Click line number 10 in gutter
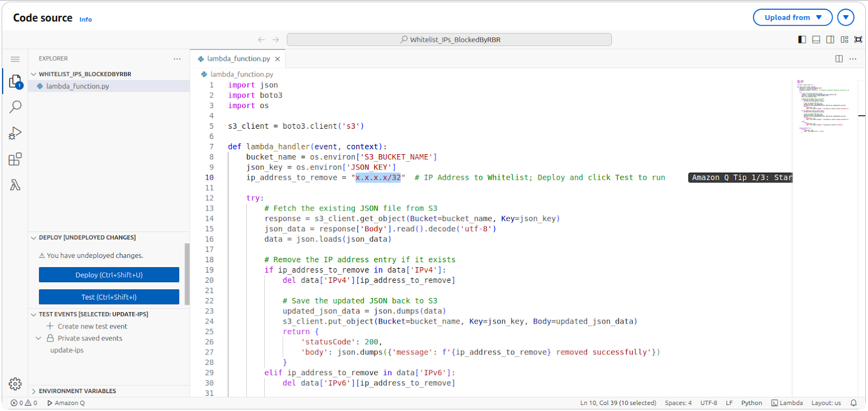The width and height of the screenshot is (868, 411). (209, 178)
